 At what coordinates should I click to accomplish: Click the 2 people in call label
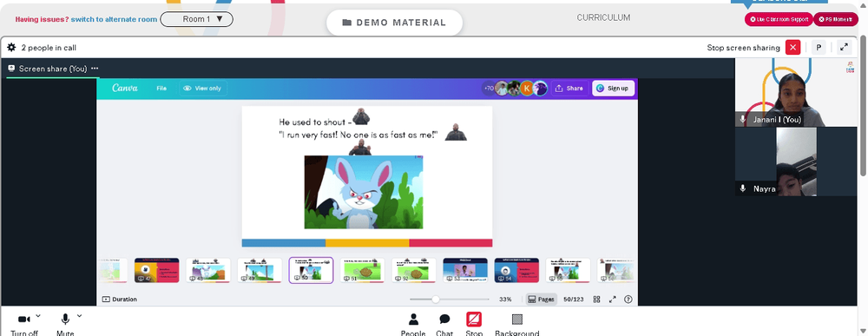(x=49, y=48)
